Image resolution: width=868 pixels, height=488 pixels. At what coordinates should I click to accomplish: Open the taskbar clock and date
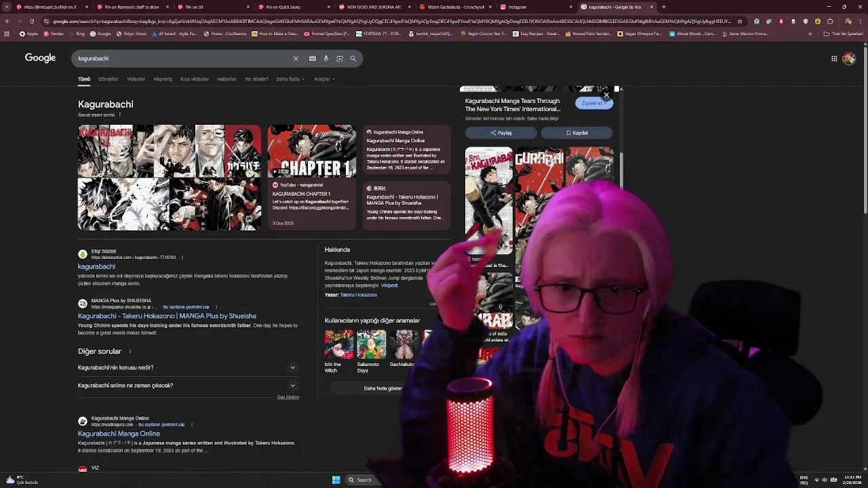[x=852, y=480]
